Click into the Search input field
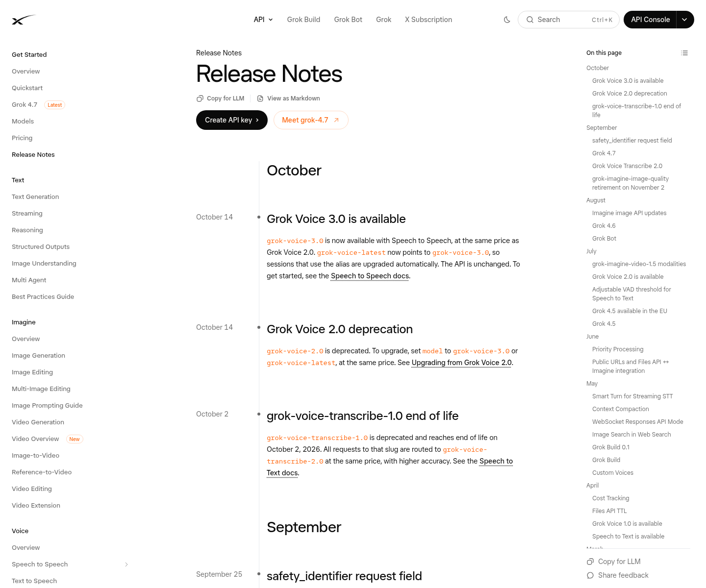The image size is (706, 588). pos(569,20)
